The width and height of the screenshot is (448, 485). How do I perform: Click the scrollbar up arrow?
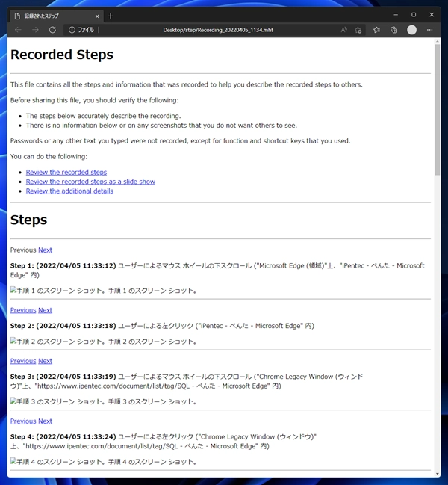438,40
